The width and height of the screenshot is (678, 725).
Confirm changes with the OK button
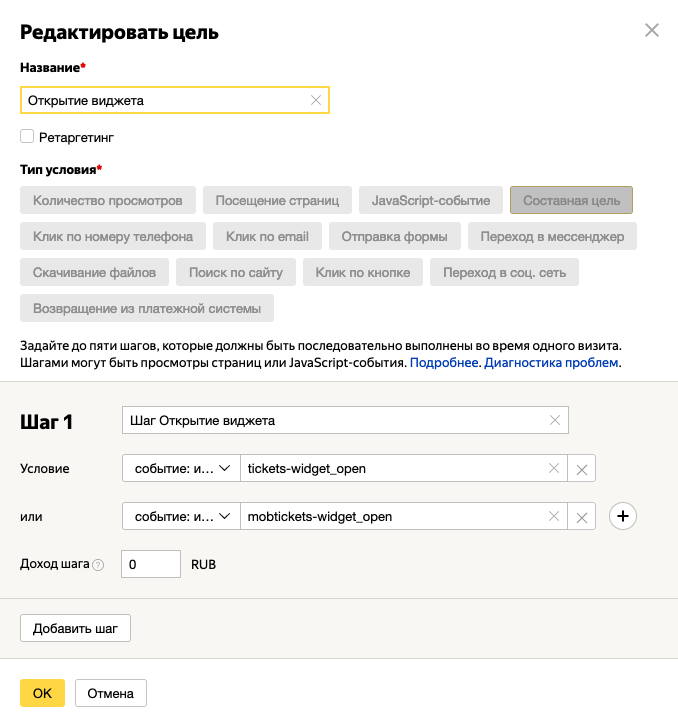pyautogui.click(x=42, y=693)
